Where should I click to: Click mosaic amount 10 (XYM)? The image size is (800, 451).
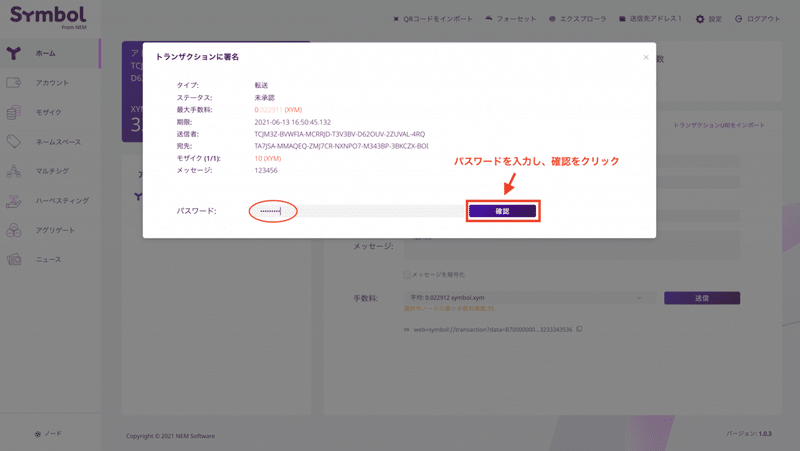[268, 158]
